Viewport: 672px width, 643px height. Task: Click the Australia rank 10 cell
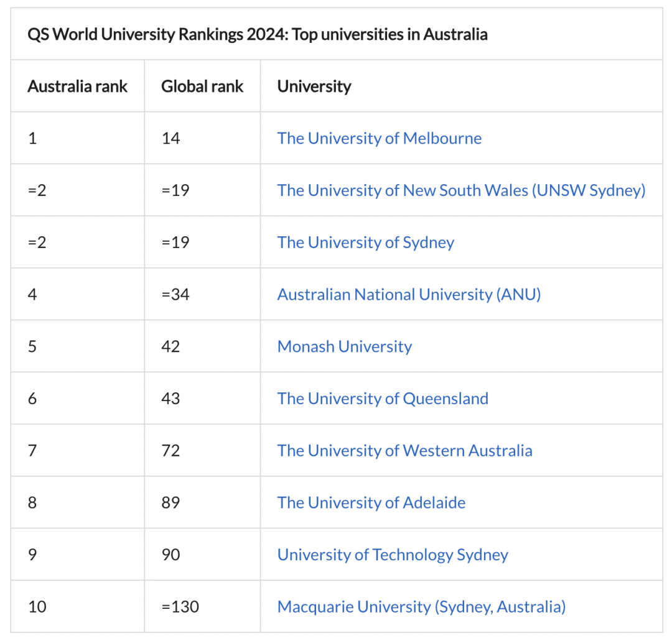coord(37,606)
